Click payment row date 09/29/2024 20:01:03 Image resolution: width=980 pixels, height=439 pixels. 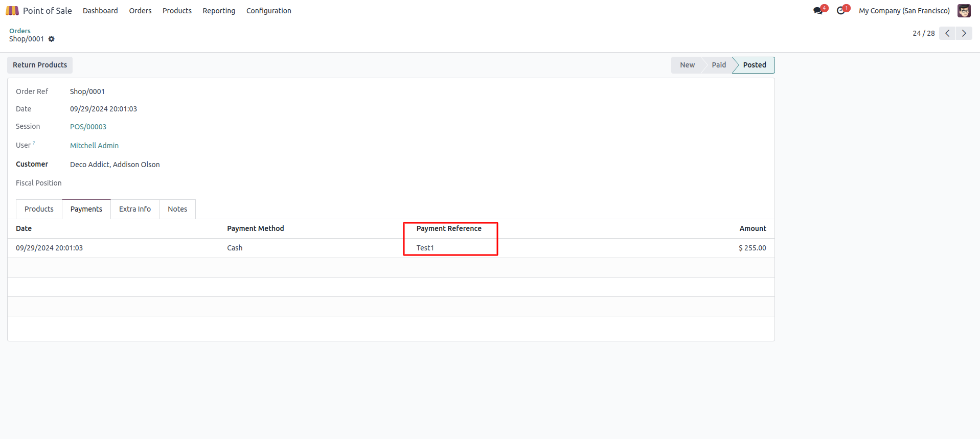(x=49, y=248)
